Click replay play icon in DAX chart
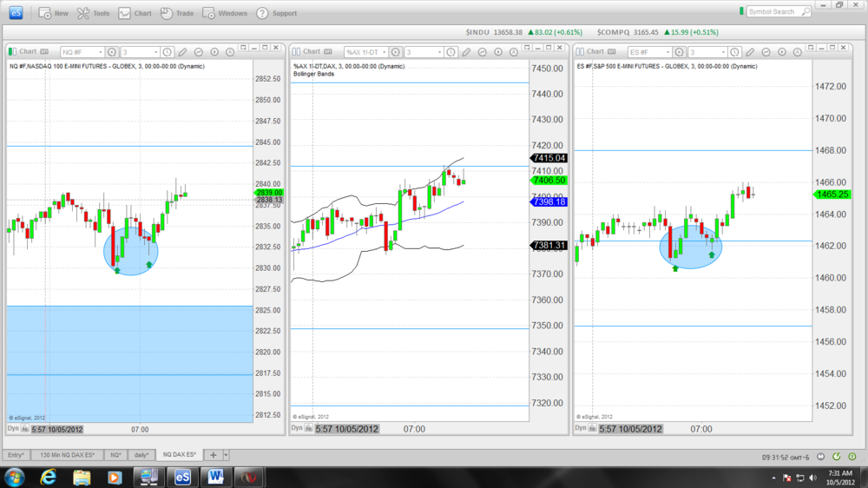 pyautogui.click(x=498, y=52)
